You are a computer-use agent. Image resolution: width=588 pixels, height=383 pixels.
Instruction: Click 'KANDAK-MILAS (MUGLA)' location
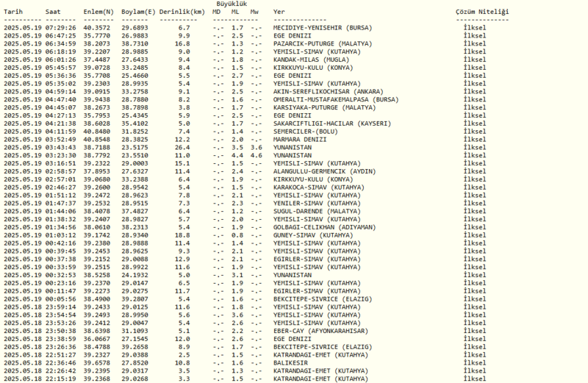(311, 60)
